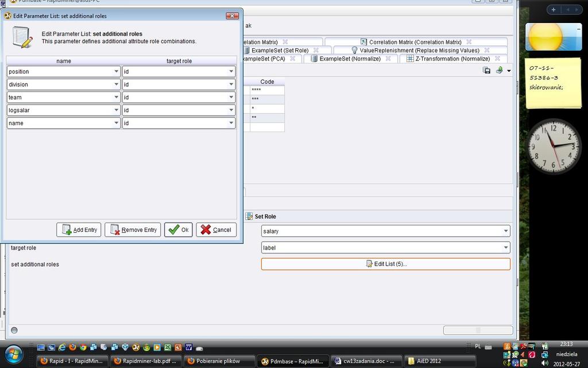588x368 pixels.
Task: Switch to Correlation Matrix (Correlation Matrix) tab
Action: tap(415, 42)
